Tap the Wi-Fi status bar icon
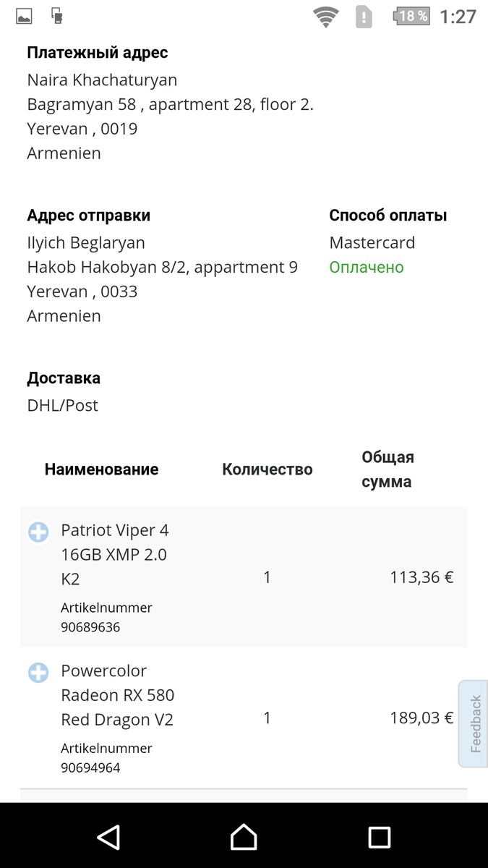This screenshot has width=488, height=868. click(326, 16)
